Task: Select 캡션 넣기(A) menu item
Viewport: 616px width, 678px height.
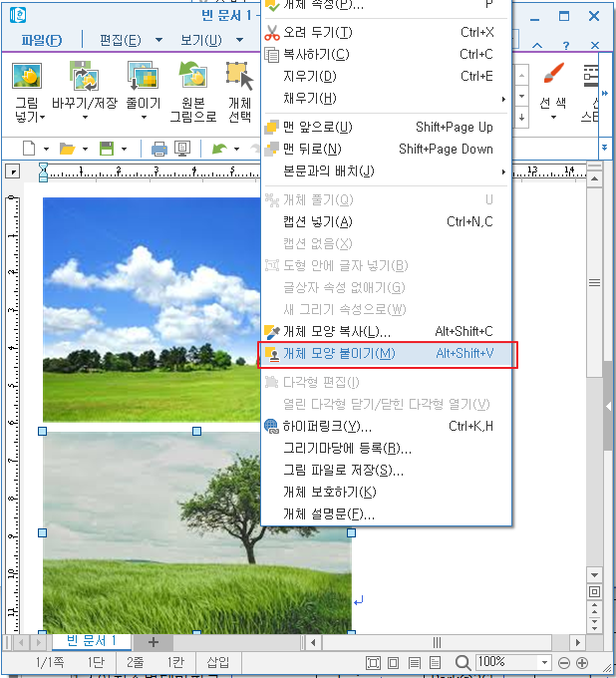Action: [386, 221]
